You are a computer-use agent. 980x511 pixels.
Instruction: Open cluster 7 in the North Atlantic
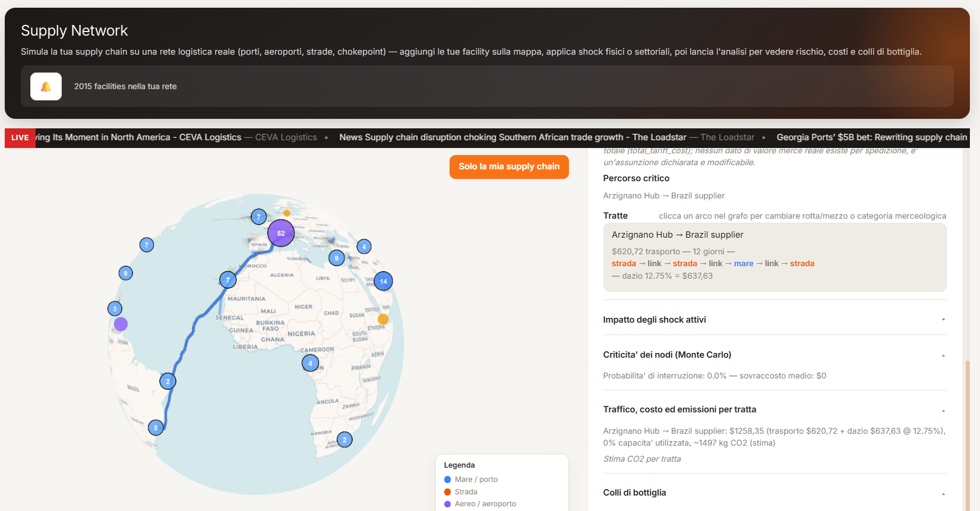point(147,245)
